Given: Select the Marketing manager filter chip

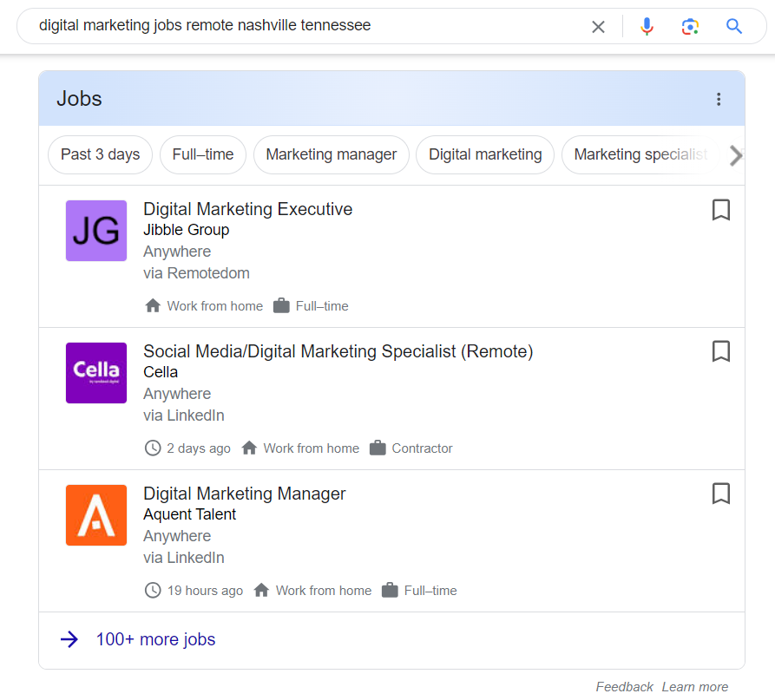Looking at the screenshot, I should [332, 154].
